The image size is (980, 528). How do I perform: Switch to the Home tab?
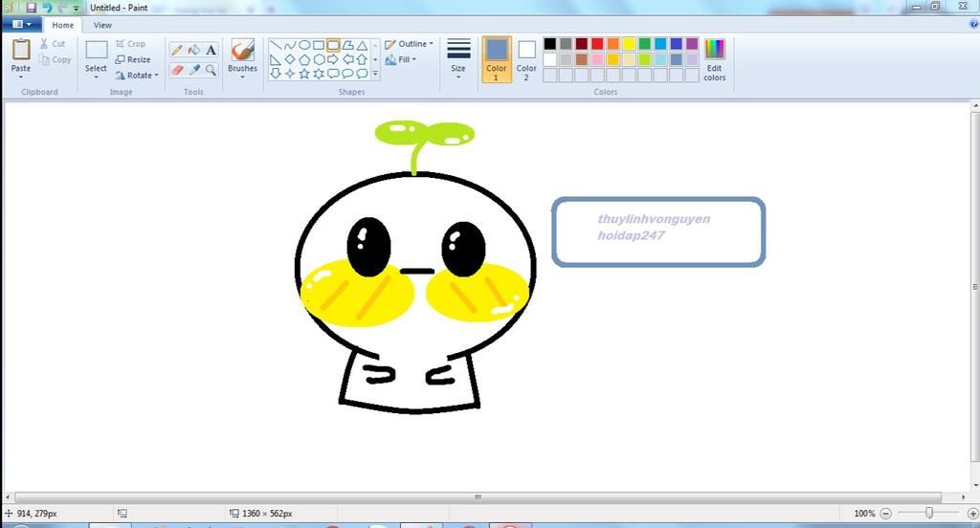click(62, 25)
